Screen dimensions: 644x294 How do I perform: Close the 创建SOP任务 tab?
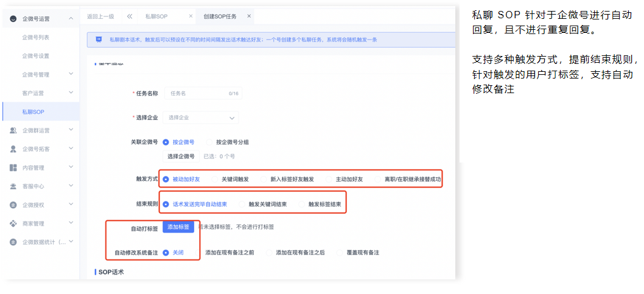coord(249,16)
